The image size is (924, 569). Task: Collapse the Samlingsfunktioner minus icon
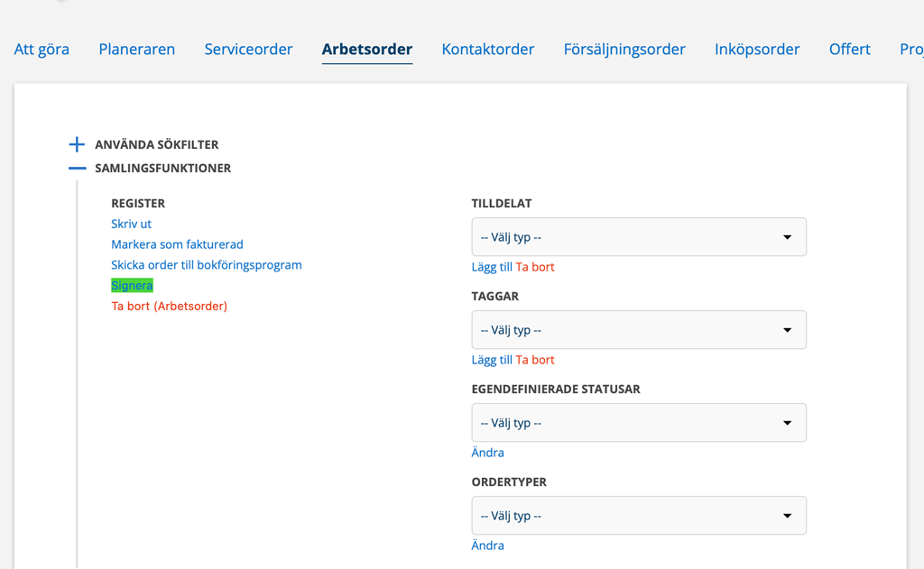77,168
